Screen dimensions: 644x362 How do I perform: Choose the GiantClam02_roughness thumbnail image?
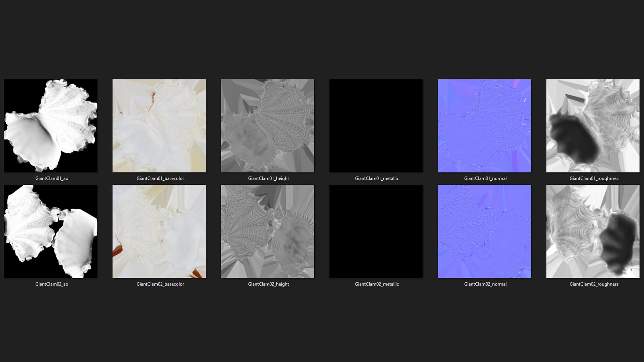[593, 231]
